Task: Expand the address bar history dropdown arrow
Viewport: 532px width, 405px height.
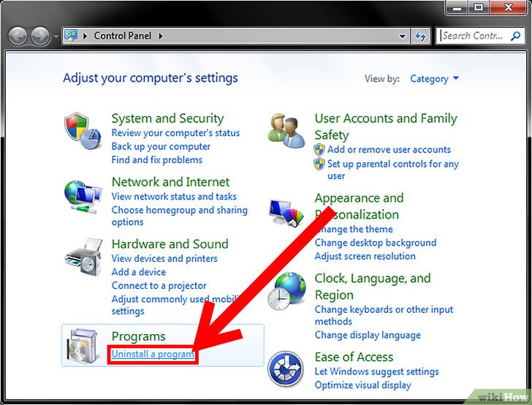Action: coord(403,36)
